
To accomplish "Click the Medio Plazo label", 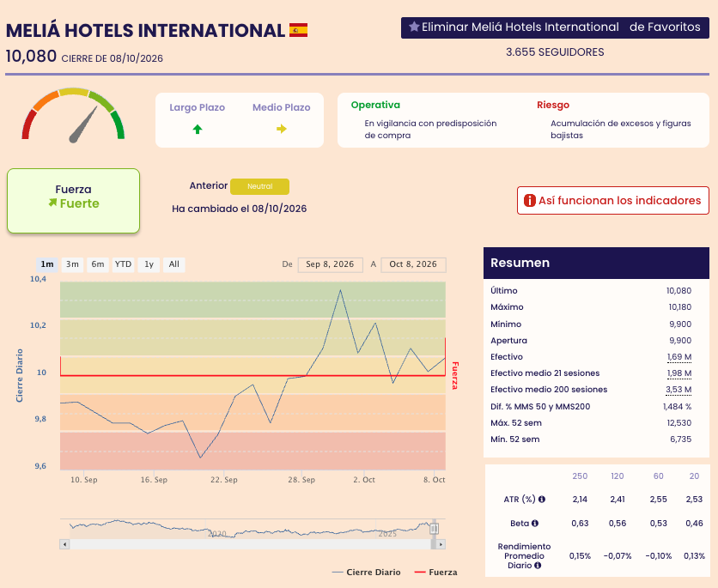I will (x=282, y=107).
